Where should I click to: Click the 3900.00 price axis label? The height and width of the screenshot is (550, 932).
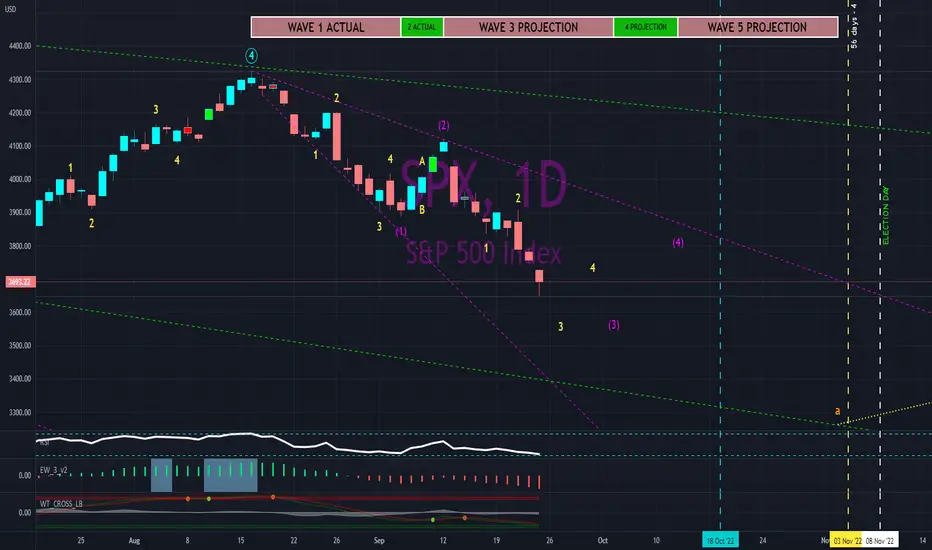[20, 212]
